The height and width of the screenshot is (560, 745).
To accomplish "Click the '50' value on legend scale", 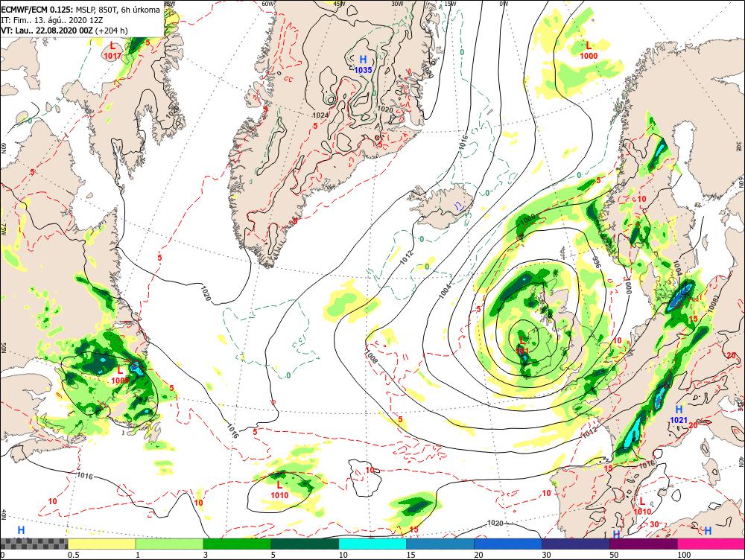I will click(614, 555).
